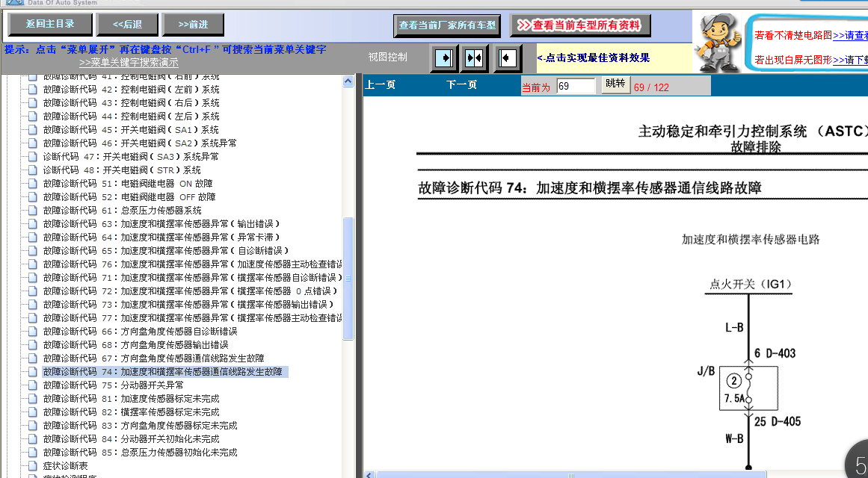The width and height of the screenshot is (868, 478).
Task: Select 诊断代码 48 开关电磁阀(STR)系统
Action: [x=122, y=170]
